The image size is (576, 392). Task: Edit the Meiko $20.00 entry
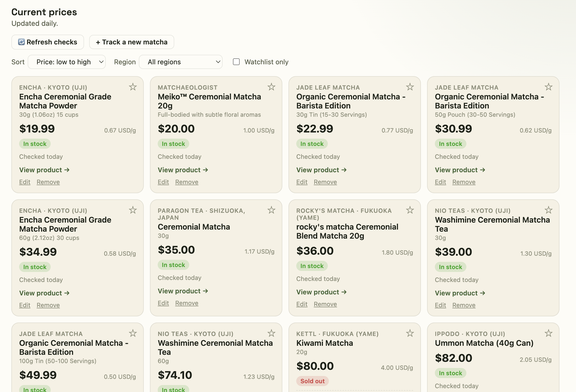pyautogui.click(x=163, y=182)
